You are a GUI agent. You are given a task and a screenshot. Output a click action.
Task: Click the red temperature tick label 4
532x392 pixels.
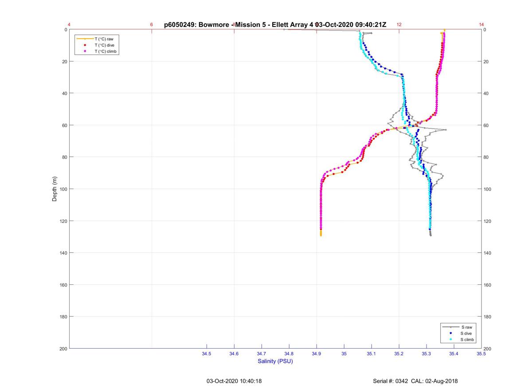[x=69, y=25]
